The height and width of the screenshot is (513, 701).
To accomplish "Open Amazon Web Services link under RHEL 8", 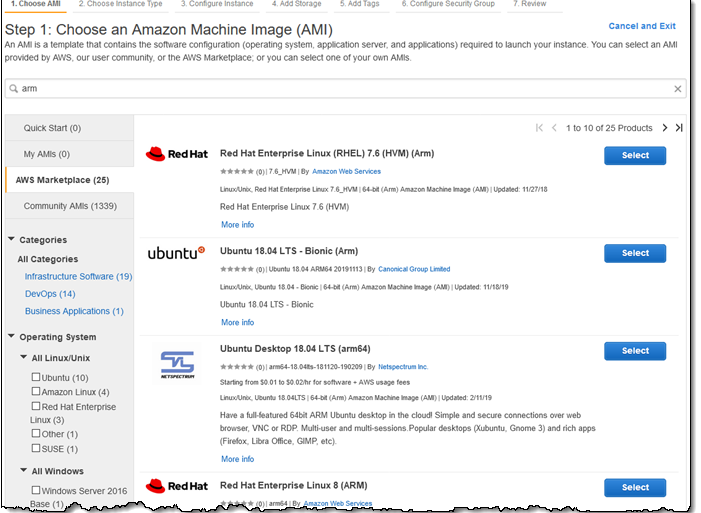I will click(338, 504).
